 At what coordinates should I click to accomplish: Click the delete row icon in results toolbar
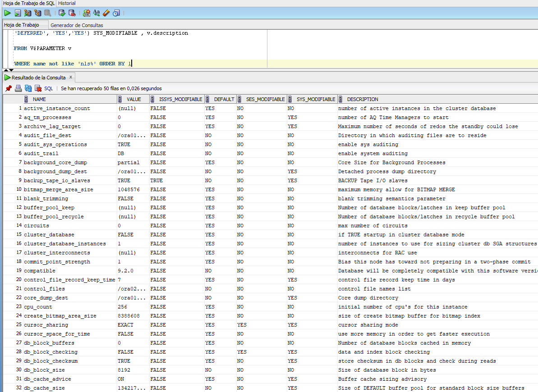(x=38, y=88)
